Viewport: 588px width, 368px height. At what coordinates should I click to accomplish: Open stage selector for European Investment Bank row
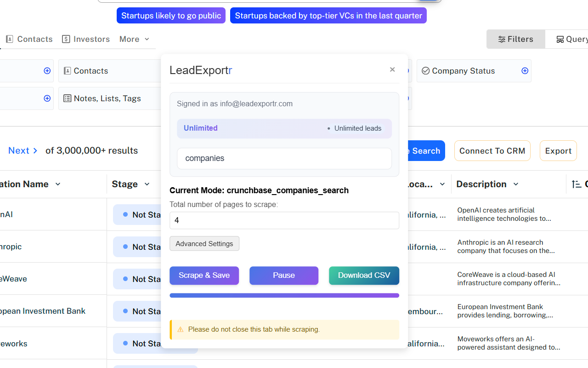point(137,311)
